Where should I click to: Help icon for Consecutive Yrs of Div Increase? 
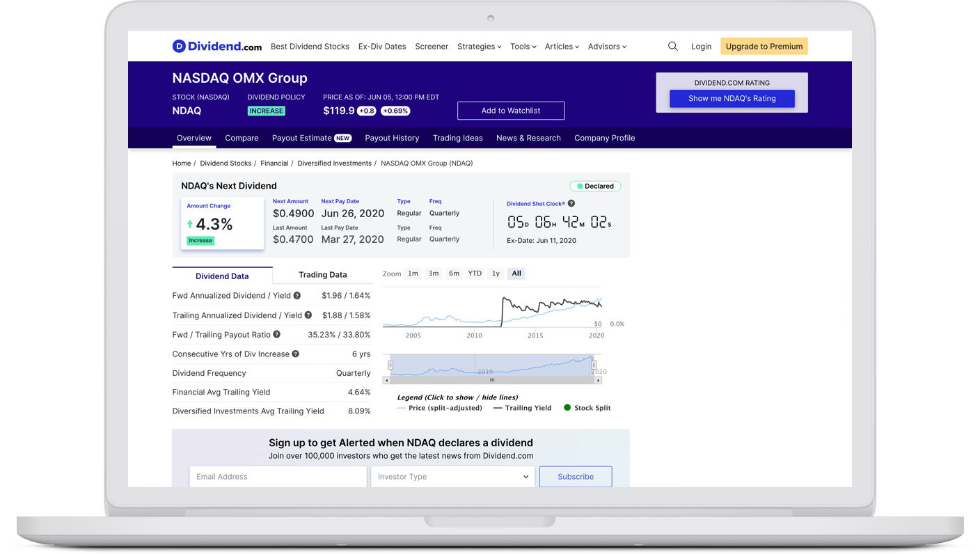296,354
